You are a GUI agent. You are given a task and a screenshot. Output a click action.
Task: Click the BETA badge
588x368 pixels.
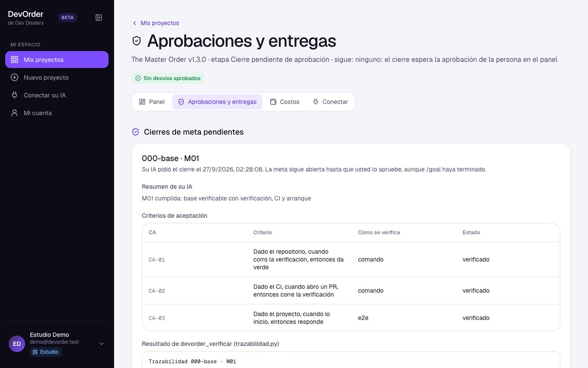pyautogui.click(x=67, y=18)
